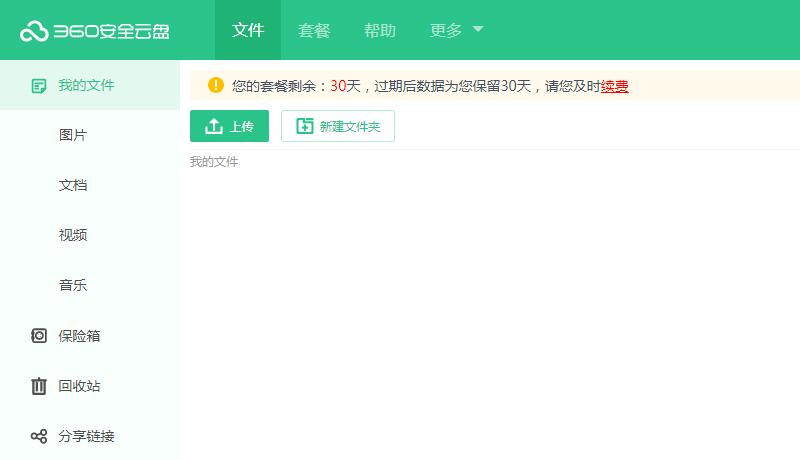Image resolution: width=800 pixels, height=460 pixels.
Task: Follow the 续费 renewal link
Action: 614,86
